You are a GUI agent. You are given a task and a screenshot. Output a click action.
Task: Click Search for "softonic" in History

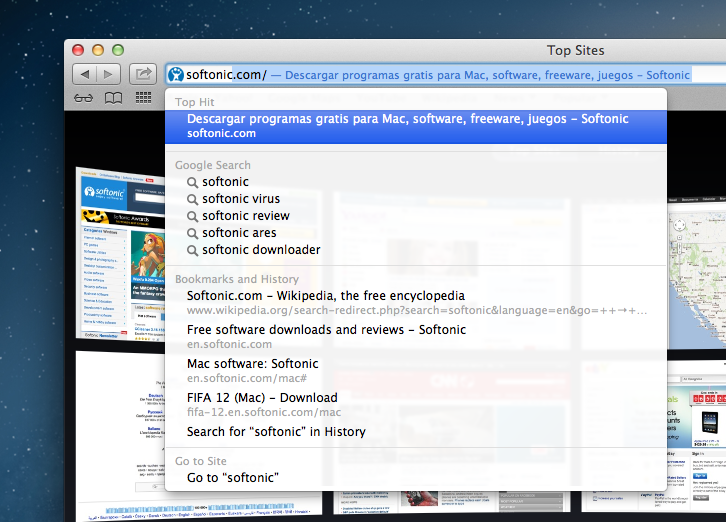(x=276, y=432)
